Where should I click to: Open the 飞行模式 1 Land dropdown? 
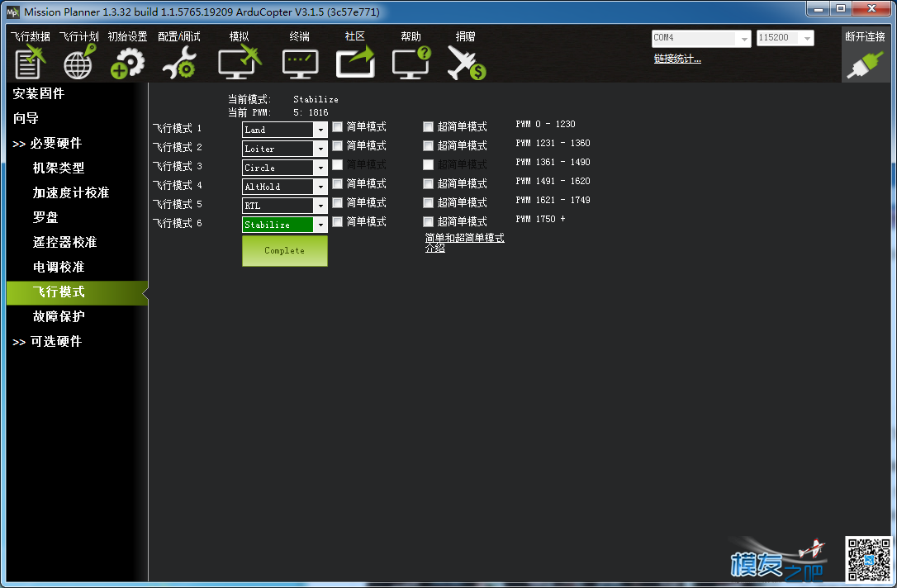(320, 130)
